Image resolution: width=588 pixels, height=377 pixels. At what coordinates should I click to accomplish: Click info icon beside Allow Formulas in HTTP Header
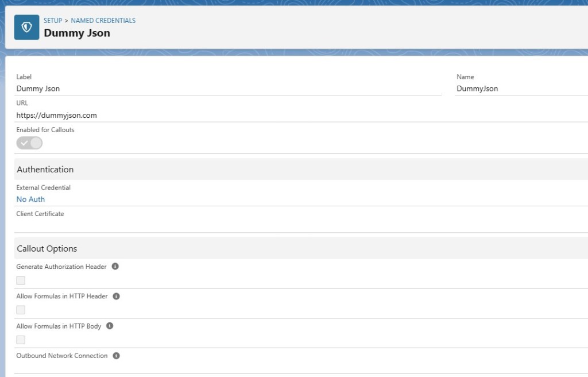(116, 297)
